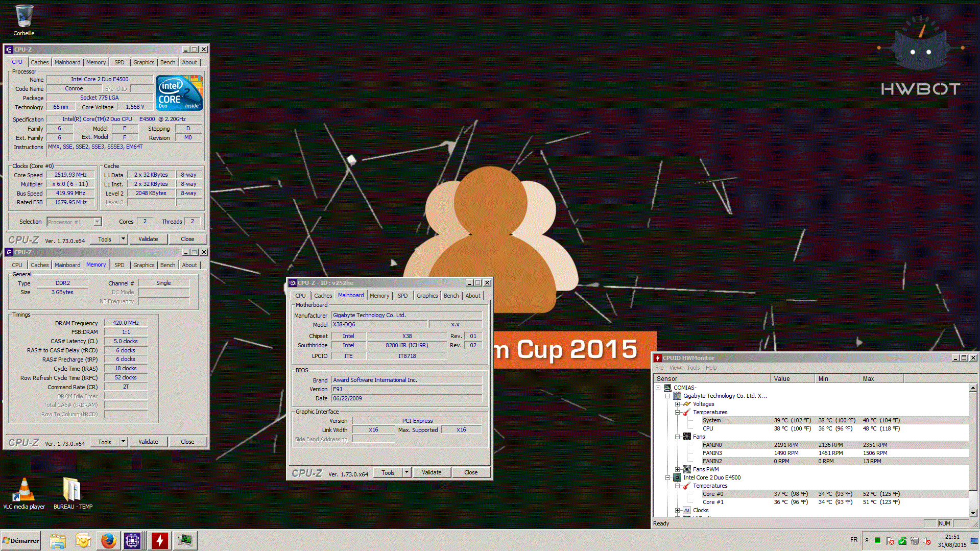Expand the Fans PWM node
This screenshot has height=551, width=980.
pos(678,470)
